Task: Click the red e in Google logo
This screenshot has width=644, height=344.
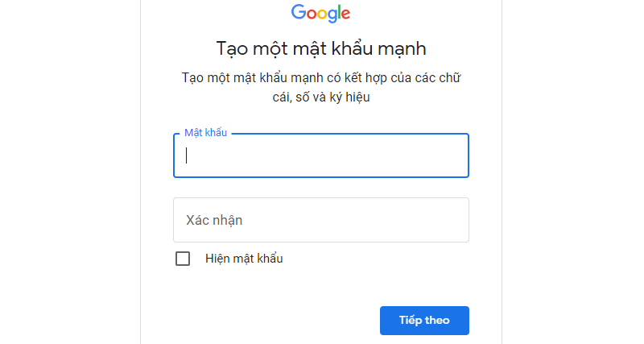Action: tap(346, 14)
